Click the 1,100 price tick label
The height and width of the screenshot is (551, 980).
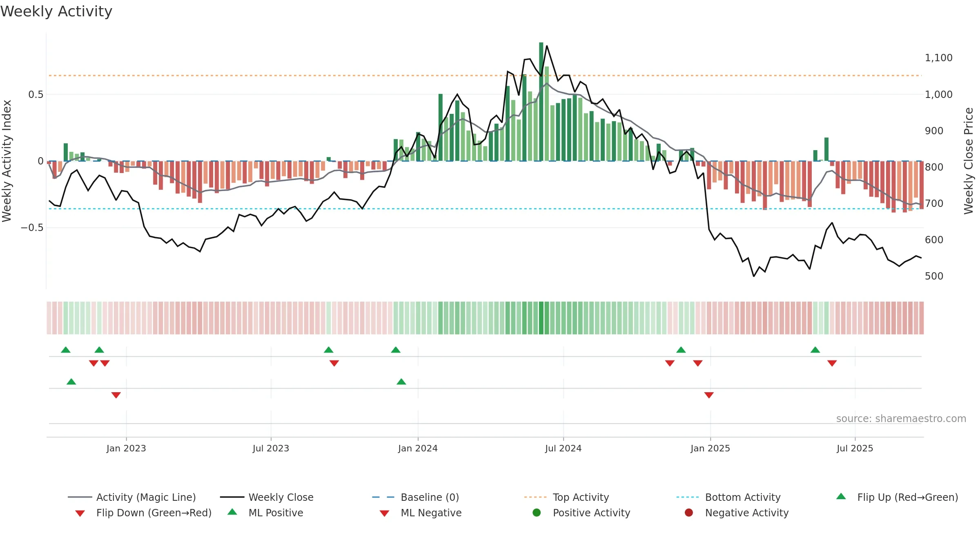pyautogui.click(x=939, y=58)
